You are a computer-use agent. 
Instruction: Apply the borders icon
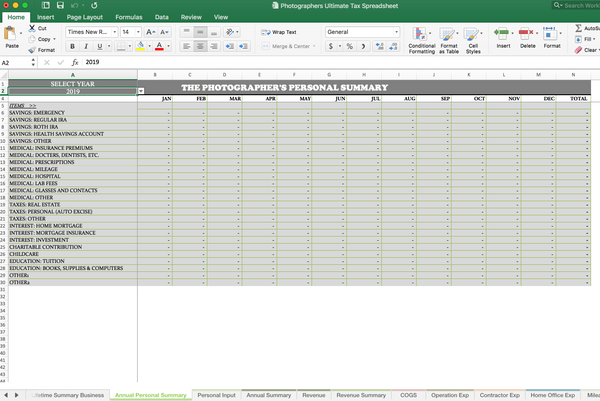121,46
